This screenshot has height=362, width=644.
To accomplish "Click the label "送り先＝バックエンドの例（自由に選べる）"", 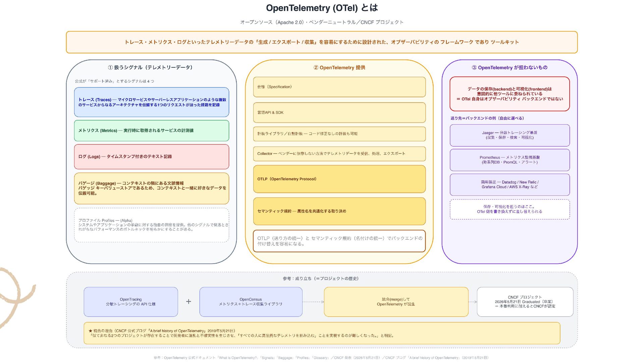I will (x=487, y=118).
